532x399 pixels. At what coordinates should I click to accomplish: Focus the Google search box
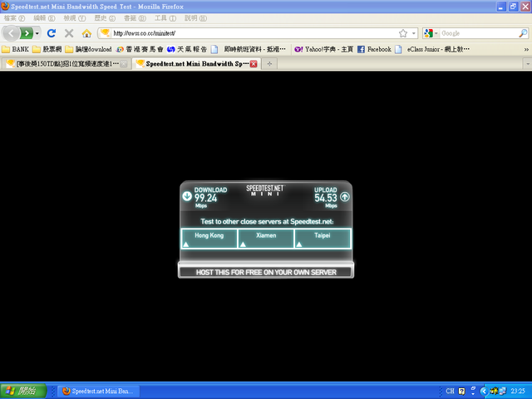479,33
